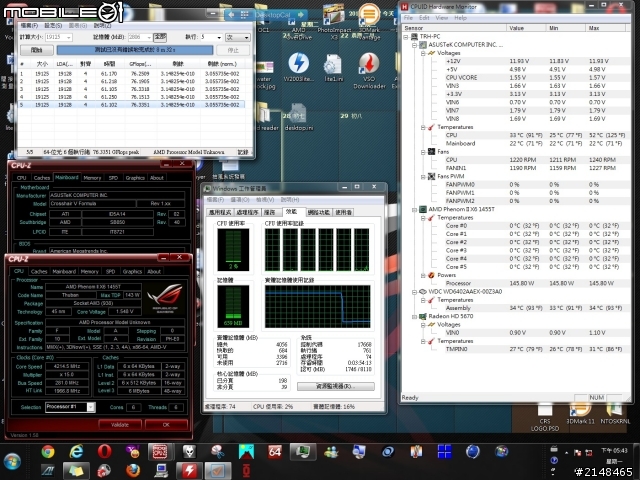Screen dimensions: 640x480
Task: Switch to 應用程式 tab in Task Manager
Action: click(x=220, y=213)
